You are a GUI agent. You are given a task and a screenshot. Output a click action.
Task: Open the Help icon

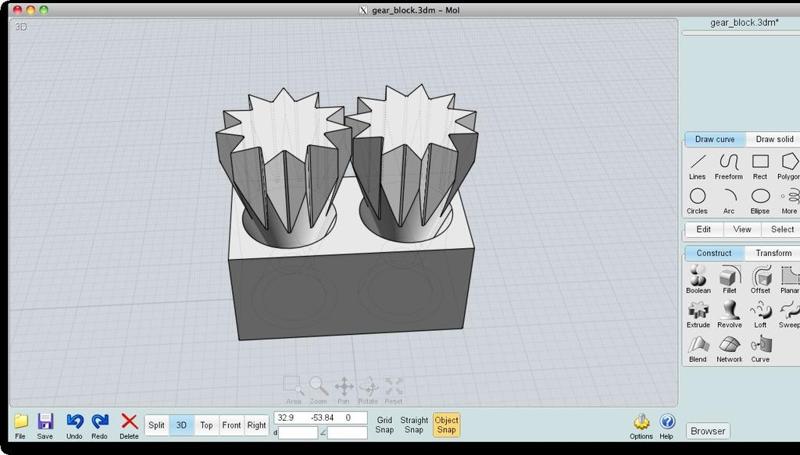click(x=667, y=426)
